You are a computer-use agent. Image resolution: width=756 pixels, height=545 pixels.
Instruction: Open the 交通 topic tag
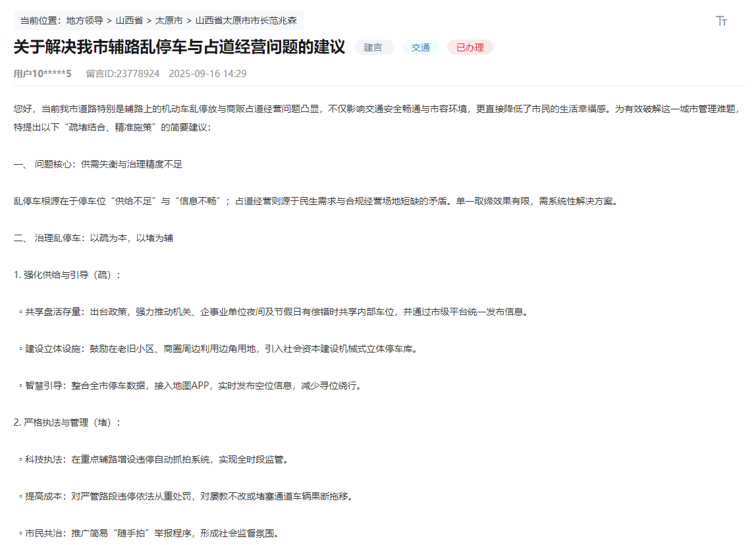[420, 47]
